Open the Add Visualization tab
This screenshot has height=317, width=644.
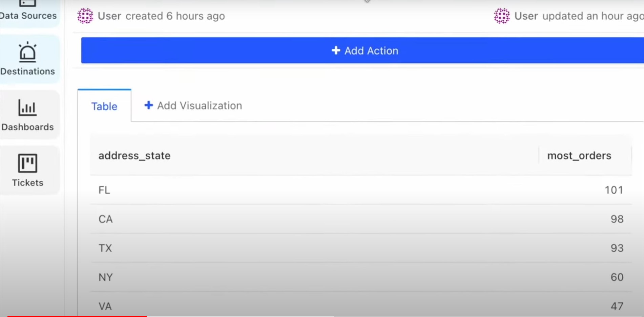pos(193,105)
